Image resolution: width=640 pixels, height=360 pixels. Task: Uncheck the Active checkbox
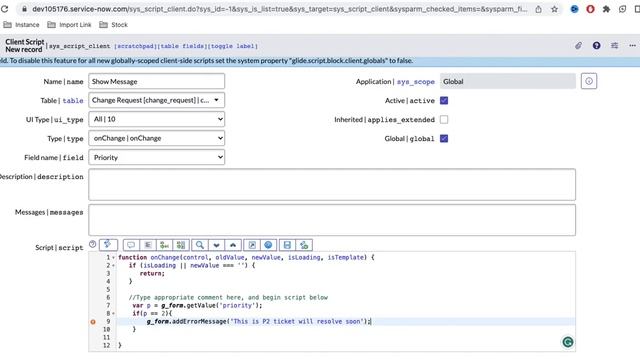[x=444, y=100]
